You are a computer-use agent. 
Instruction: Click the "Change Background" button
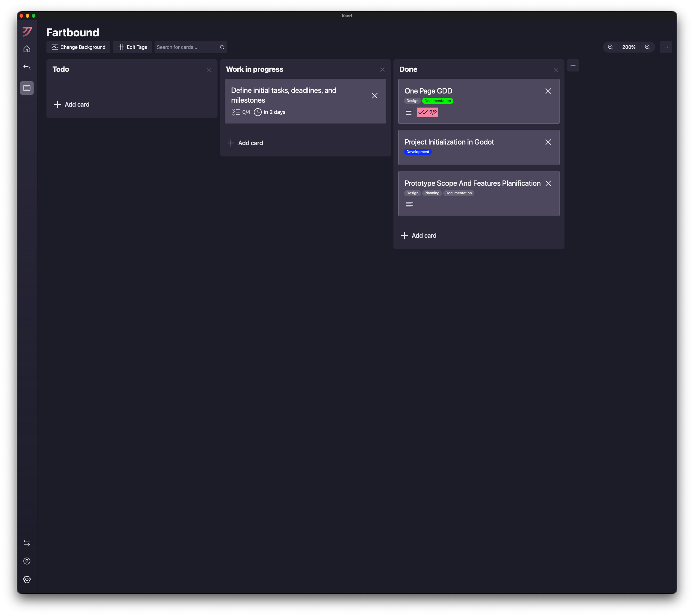(x=78, y=47)
